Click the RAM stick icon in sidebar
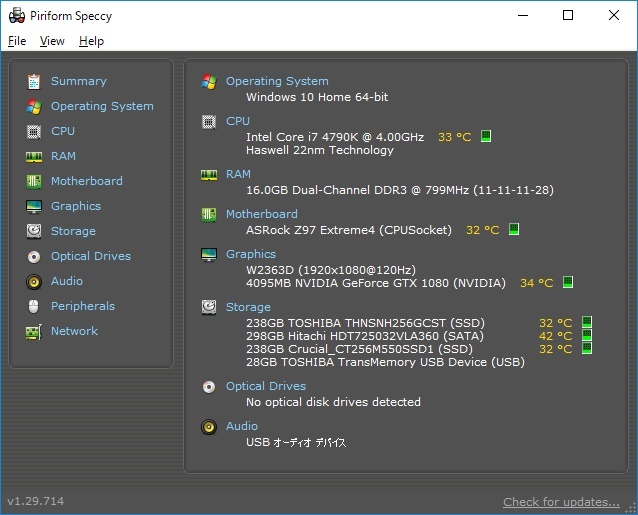The width and height of the screenshot is (638, 515). pos(34,157)
